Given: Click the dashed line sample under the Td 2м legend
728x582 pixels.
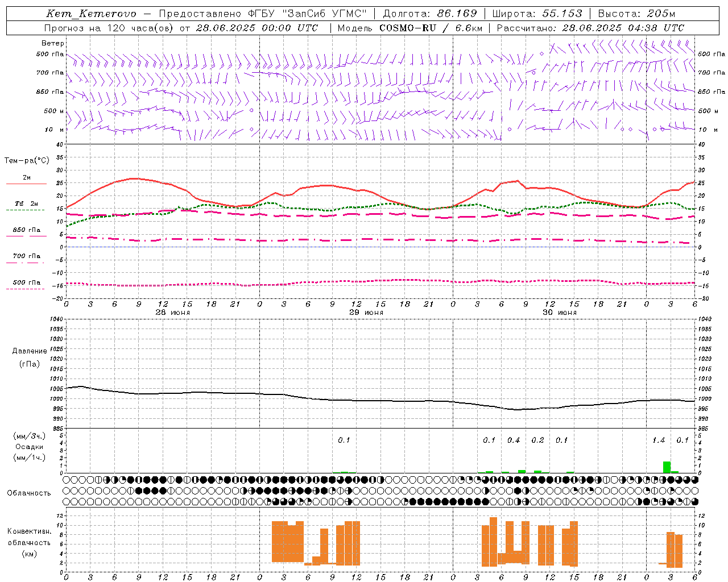Looking at the screenshot, I should coord(25,210).
